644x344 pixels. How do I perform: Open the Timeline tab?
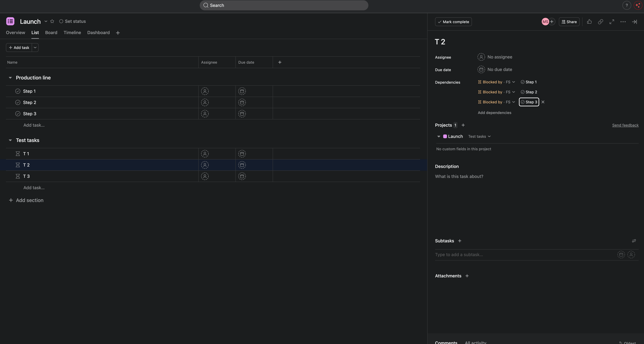[x=72, y=33]
